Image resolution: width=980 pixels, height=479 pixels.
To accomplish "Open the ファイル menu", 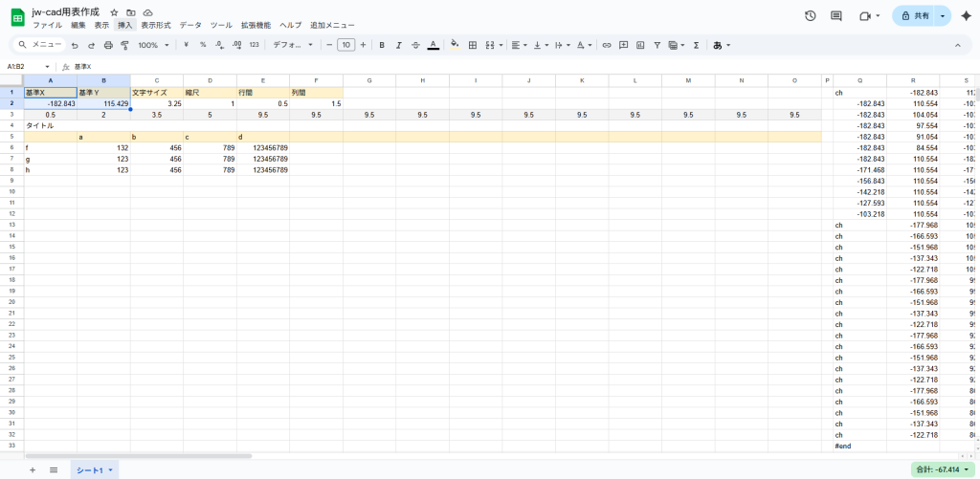I will click(47, 25).
